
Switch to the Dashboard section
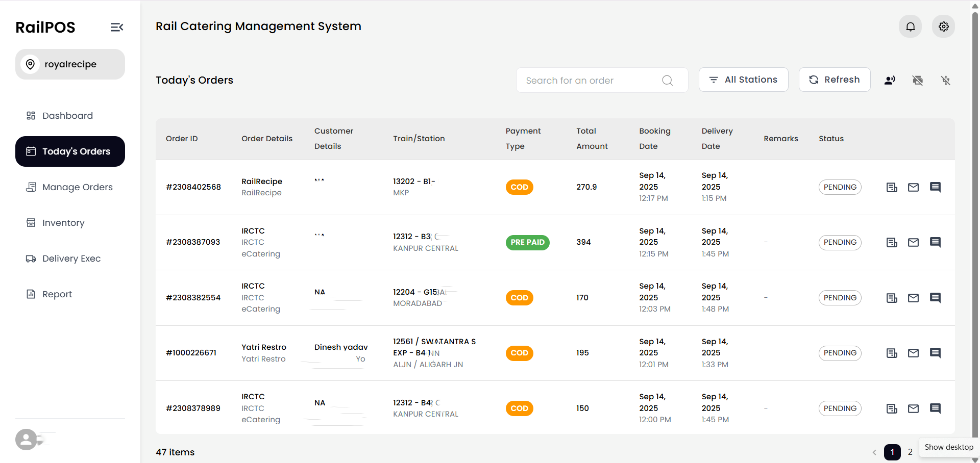click(68, 116)
